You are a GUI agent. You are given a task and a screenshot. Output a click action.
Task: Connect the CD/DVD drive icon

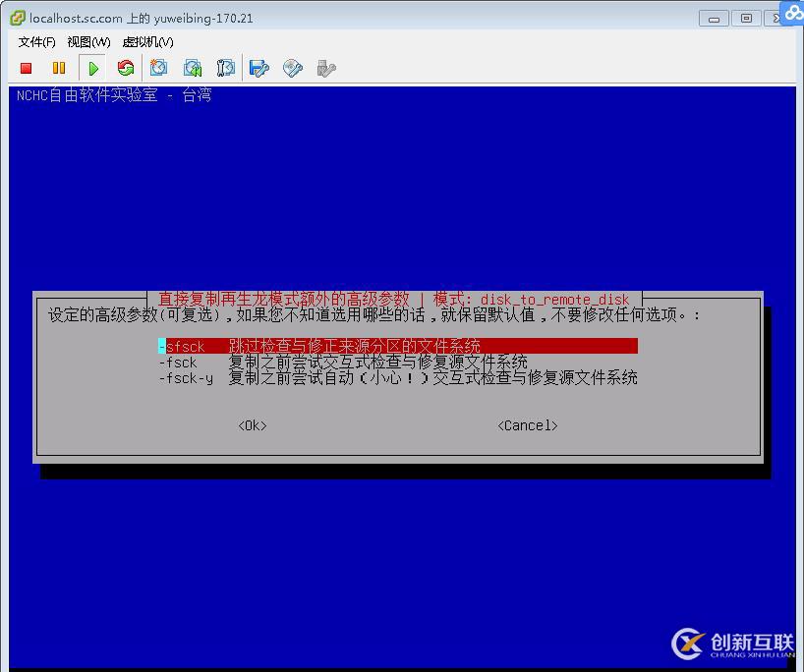[291, 68]
